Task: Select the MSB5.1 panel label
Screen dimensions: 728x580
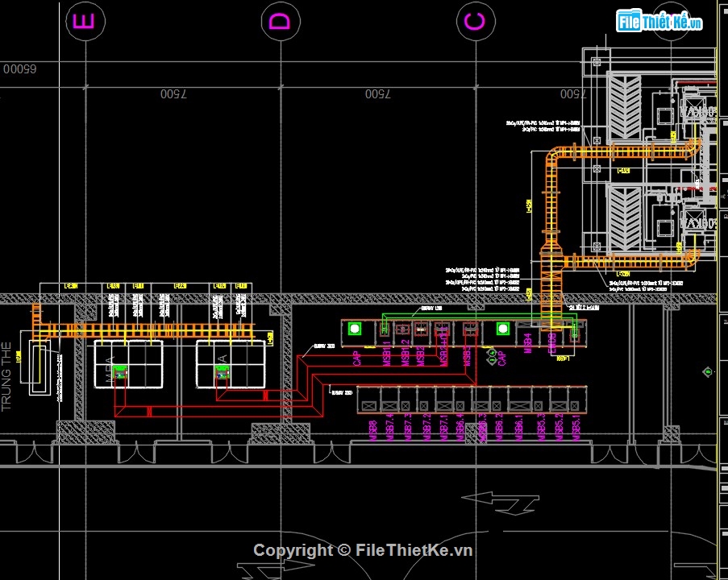Action: [576, 429]
